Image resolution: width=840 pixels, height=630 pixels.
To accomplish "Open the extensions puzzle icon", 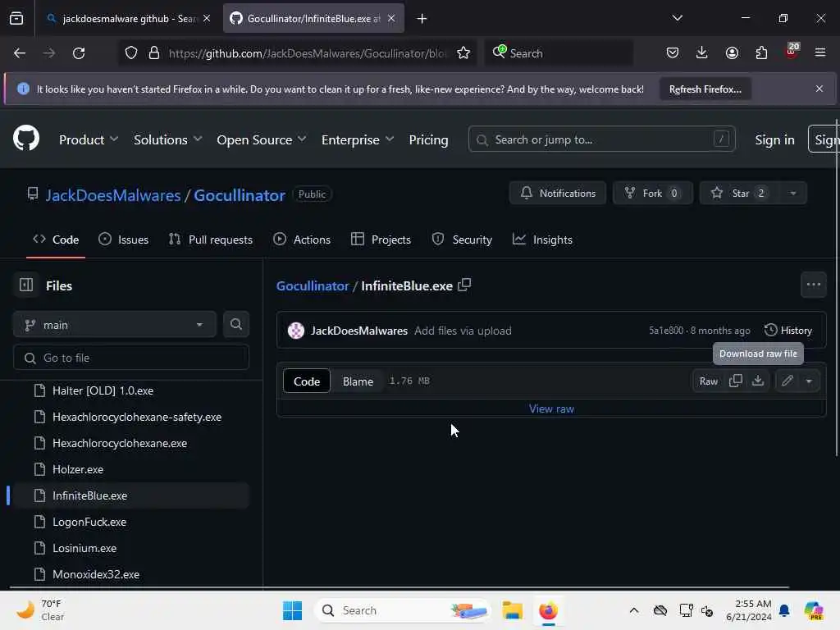I will click(x=761, y=53).
